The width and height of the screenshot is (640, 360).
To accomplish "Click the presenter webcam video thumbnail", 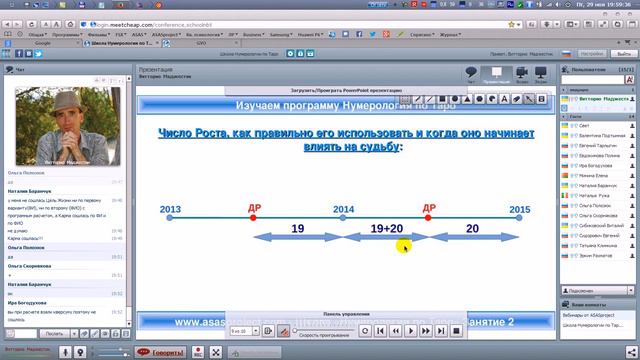I will click(68, 126).
